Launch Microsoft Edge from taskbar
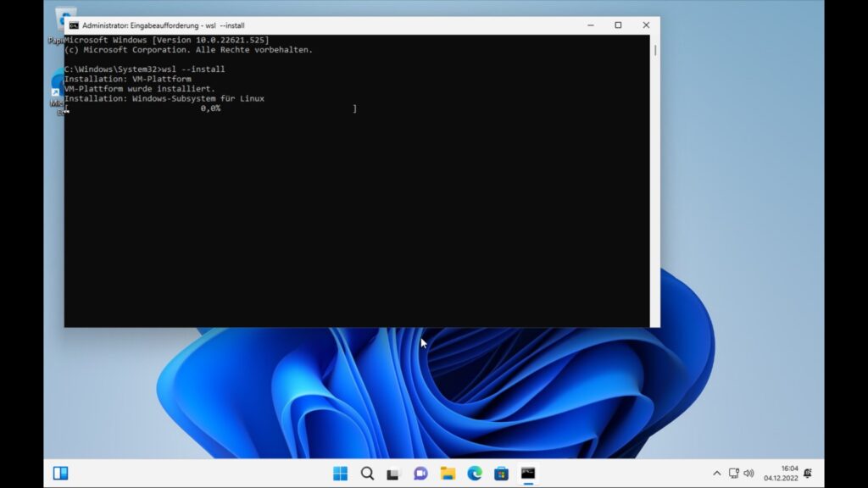The height and width of the screenshot is (488, 868). point(475,473)
